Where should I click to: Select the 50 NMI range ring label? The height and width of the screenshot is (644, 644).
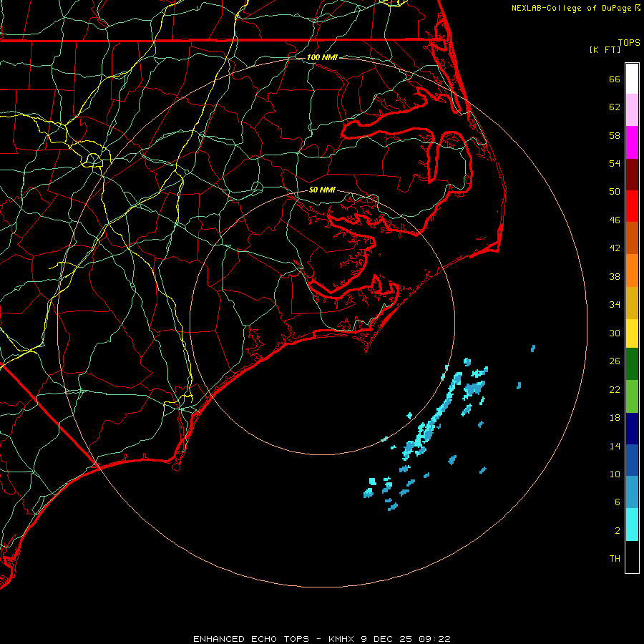click(x=322, y=190)
